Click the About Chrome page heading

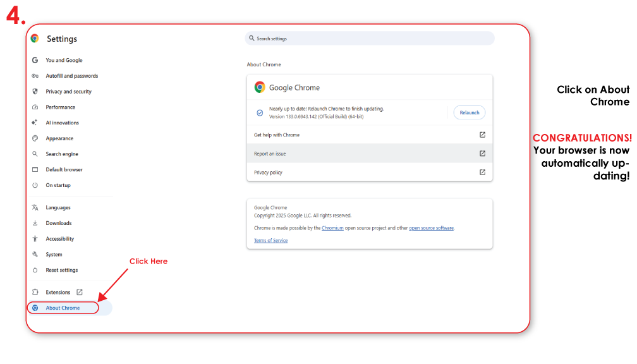point(264,64)
